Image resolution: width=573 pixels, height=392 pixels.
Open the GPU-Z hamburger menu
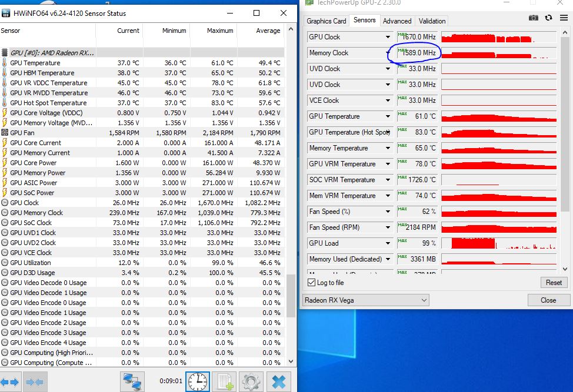[x=564, y=18]
